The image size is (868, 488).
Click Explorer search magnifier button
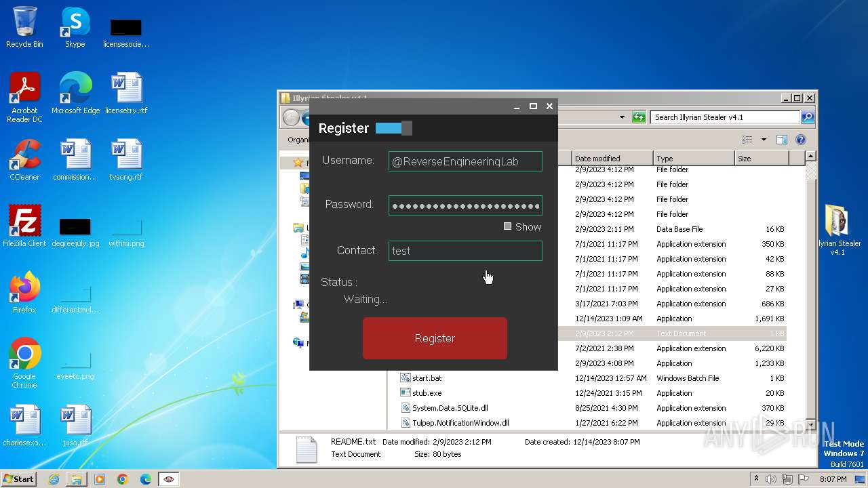tap(808, 117)
